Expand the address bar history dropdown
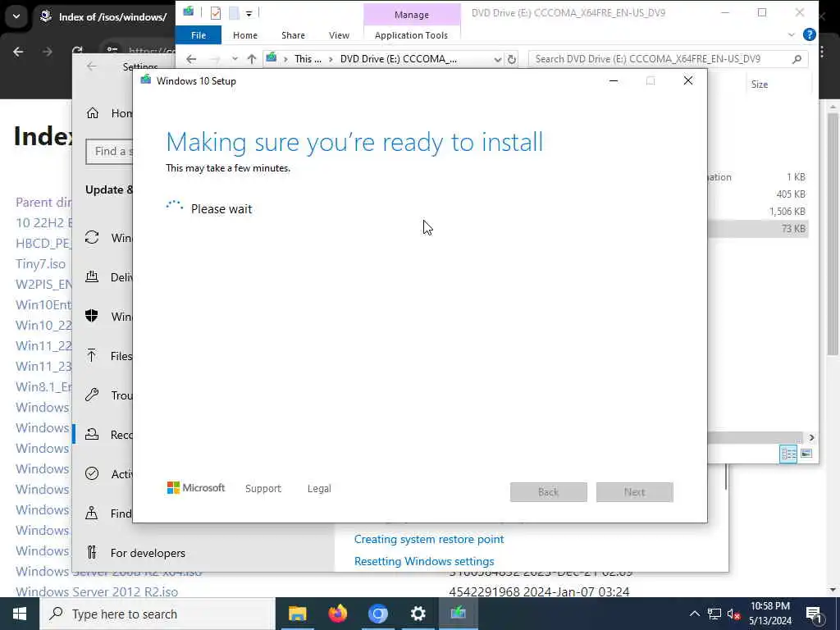840x630 pixels. [x=498, y=59]
